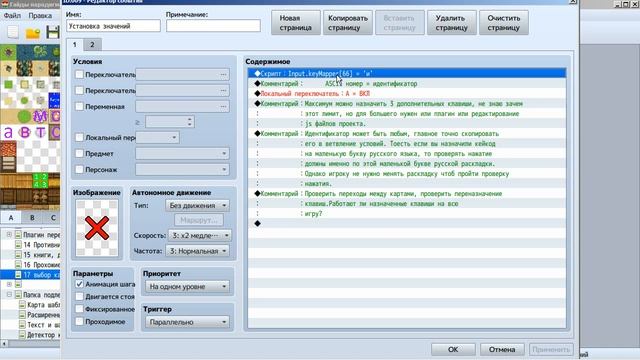Collapse the Папка folder in map tree
640x360 pixels.
9,294
